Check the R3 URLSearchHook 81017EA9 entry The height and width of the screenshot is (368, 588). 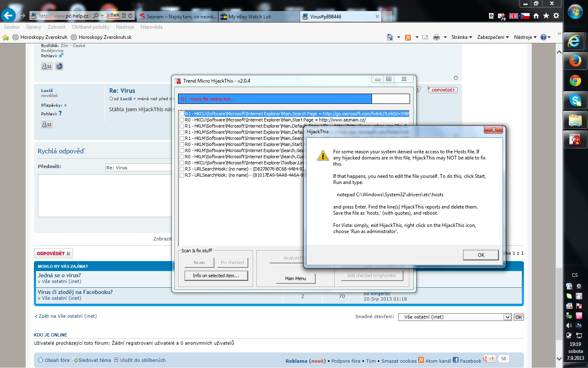182,175
